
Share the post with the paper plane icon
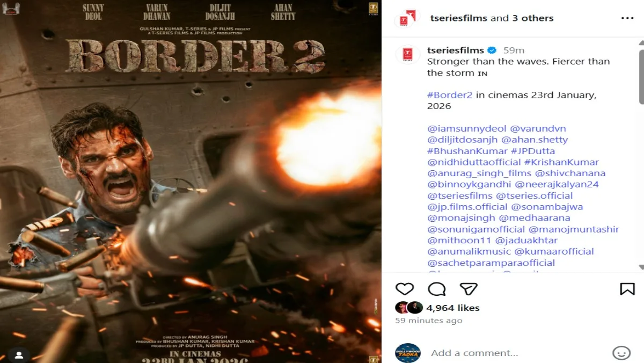tap(469, 289)
